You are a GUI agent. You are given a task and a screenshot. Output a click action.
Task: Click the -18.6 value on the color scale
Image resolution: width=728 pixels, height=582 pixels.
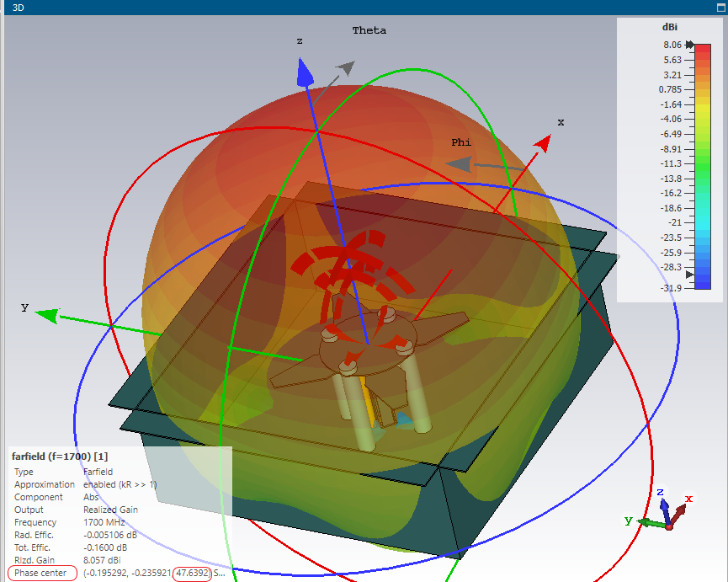click(x=671, y=208)
